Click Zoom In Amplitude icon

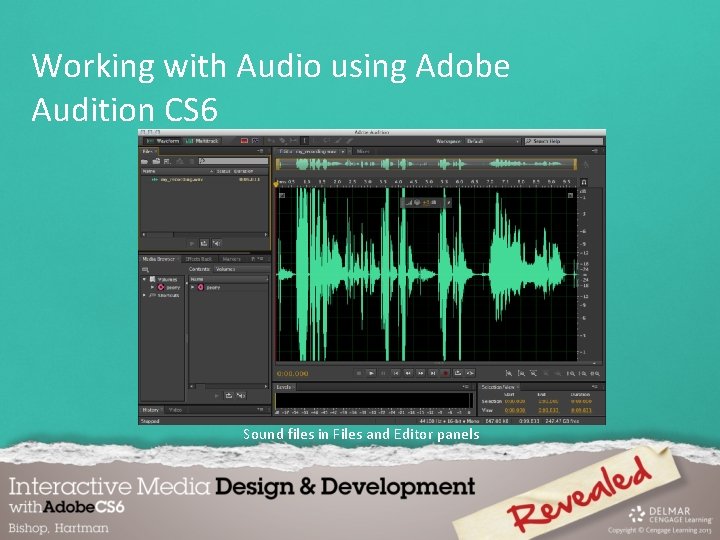pyautogui.click(x=509, y=373)
